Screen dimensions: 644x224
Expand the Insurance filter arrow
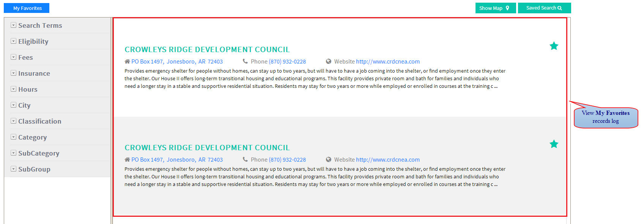point(13,73)
